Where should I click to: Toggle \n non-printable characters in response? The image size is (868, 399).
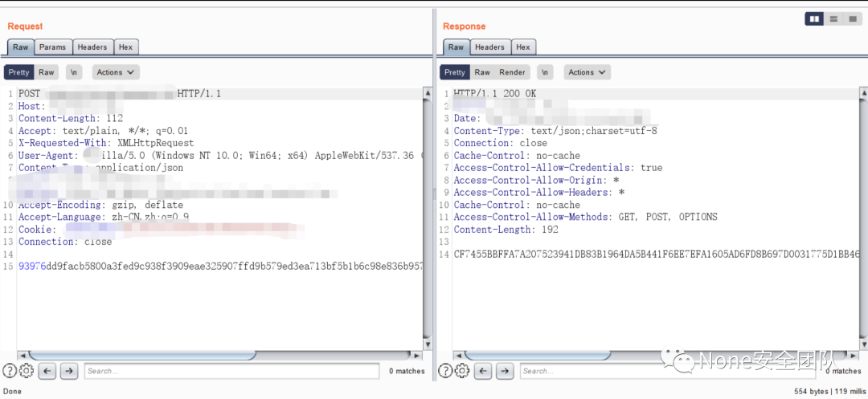(x=545, y=72)
